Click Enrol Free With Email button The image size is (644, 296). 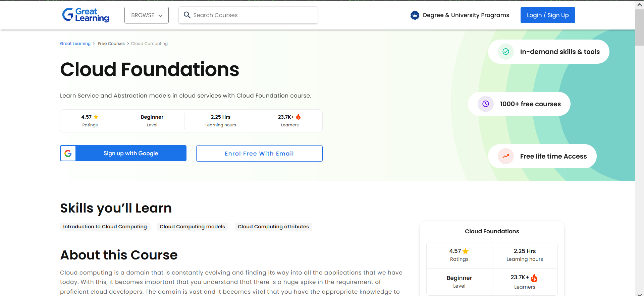click(259, 154)
